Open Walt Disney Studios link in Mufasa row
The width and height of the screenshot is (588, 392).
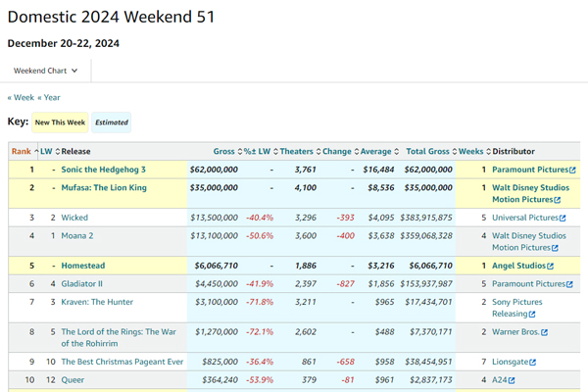point(530,194)
